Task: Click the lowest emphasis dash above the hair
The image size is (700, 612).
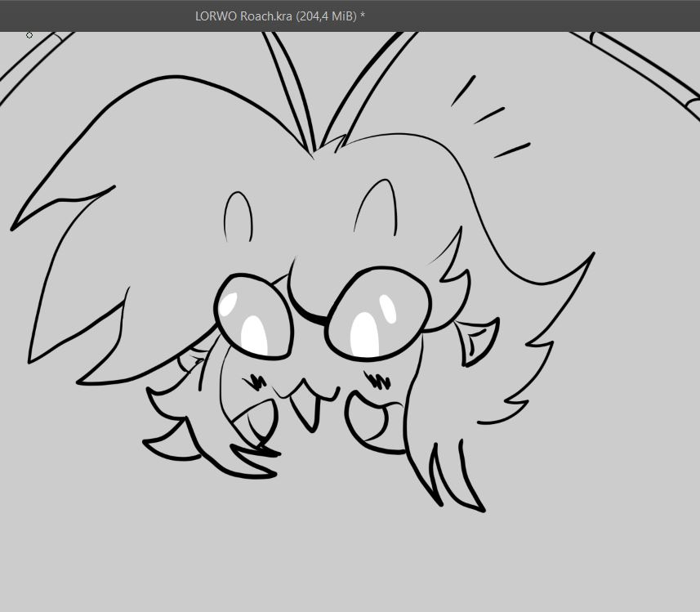Action: [x=511, y=150]
